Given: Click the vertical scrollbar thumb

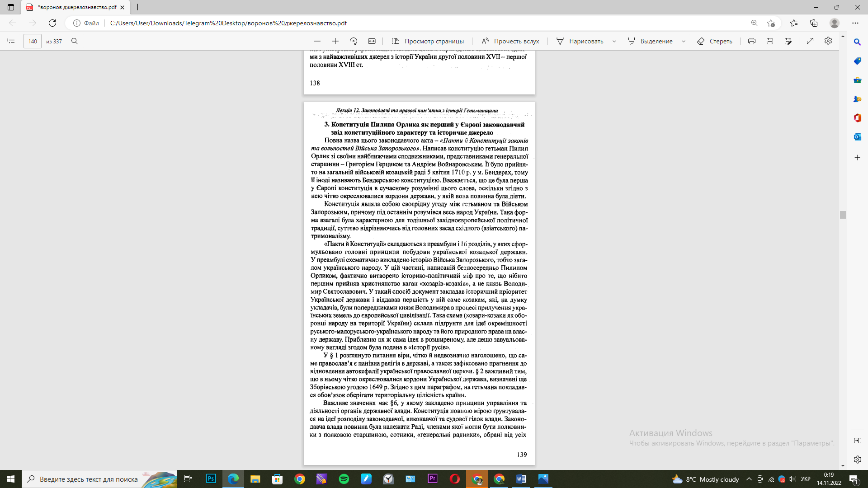Looking at the screenshot, I should point(843,215).
